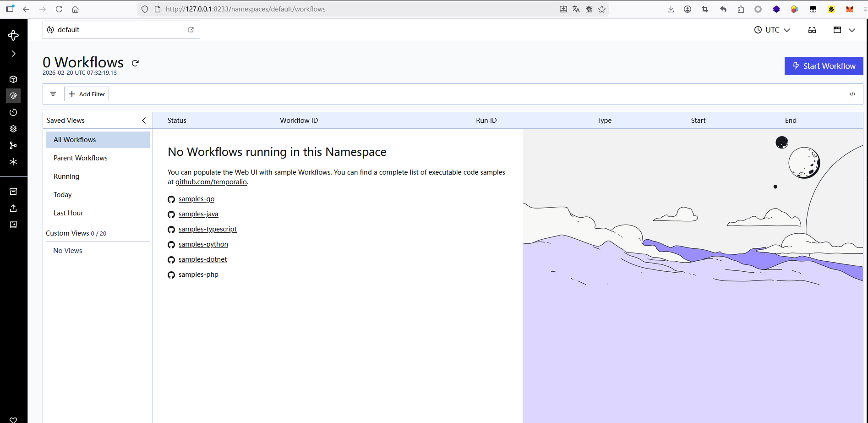Image resolution: width=868 pixels, height=423 pixels.
Task: Open Batch operations via stacked layers icon
Action: tap(13, 129)
